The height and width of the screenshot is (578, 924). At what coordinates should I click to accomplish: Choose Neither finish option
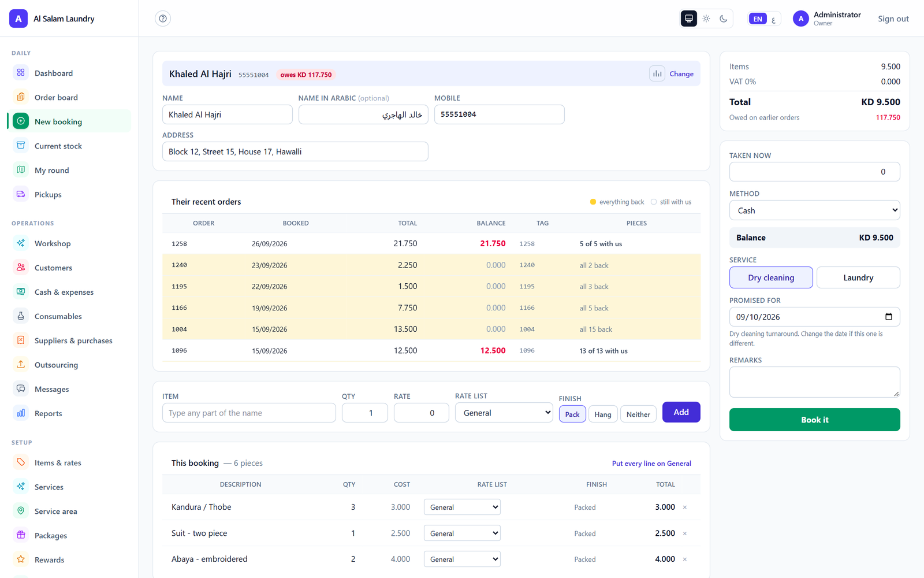(638, 414)
